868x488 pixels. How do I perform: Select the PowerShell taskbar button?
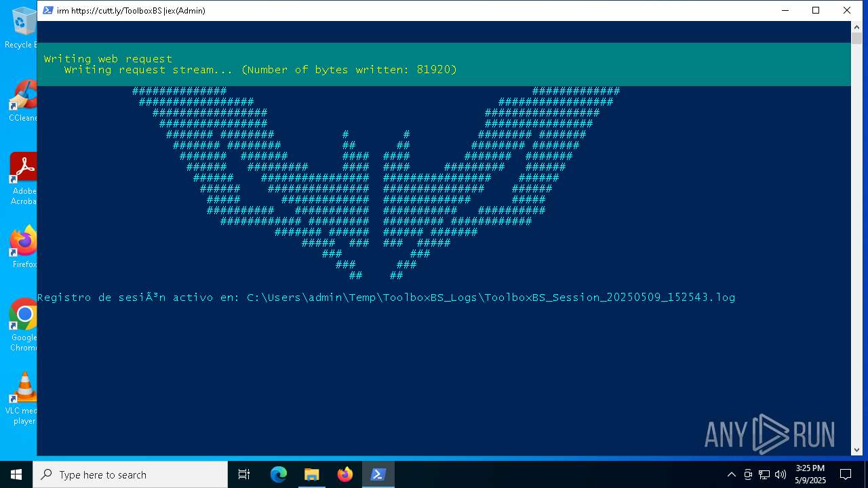click(378, 474)
